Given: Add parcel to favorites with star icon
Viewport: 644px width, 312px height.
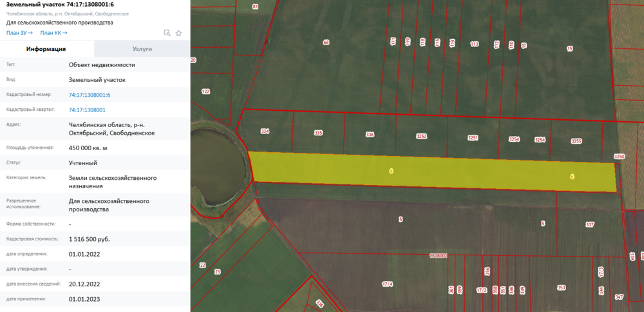Looking at the screenshot, I should (x=178, y=33).
